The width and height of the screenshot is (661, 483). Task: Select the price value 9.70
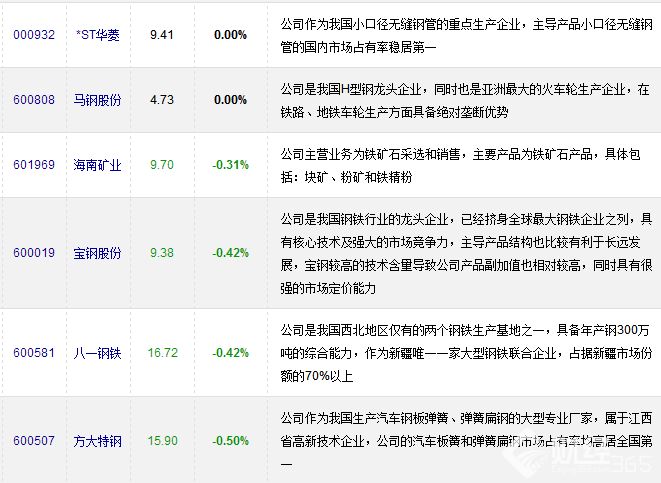pos(162,165)
